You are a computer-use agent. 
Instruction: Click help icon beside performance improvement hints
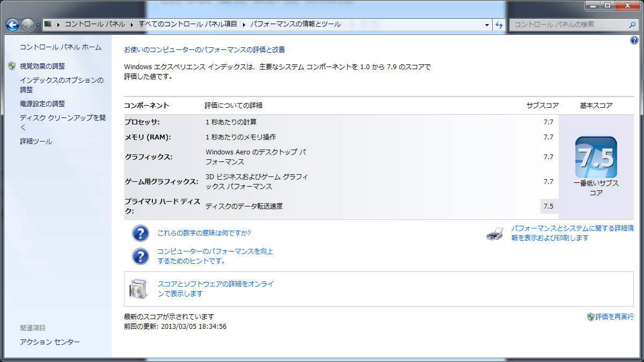[140, 256]
